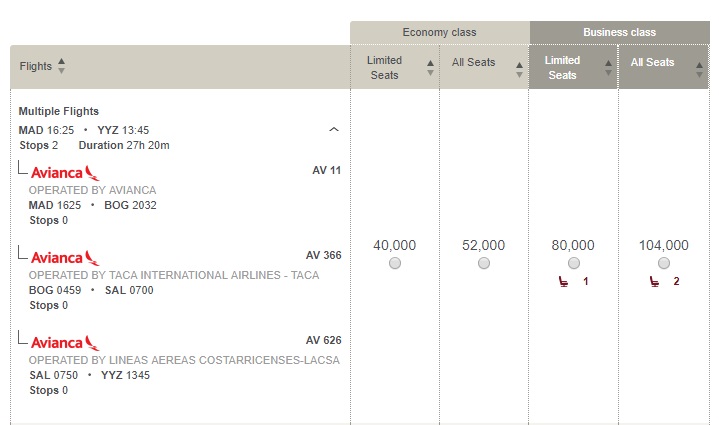Sort Business Limited Seats column arrows
Screen dimensions: 719x425
pyautogui.click(x=609, y=68)
